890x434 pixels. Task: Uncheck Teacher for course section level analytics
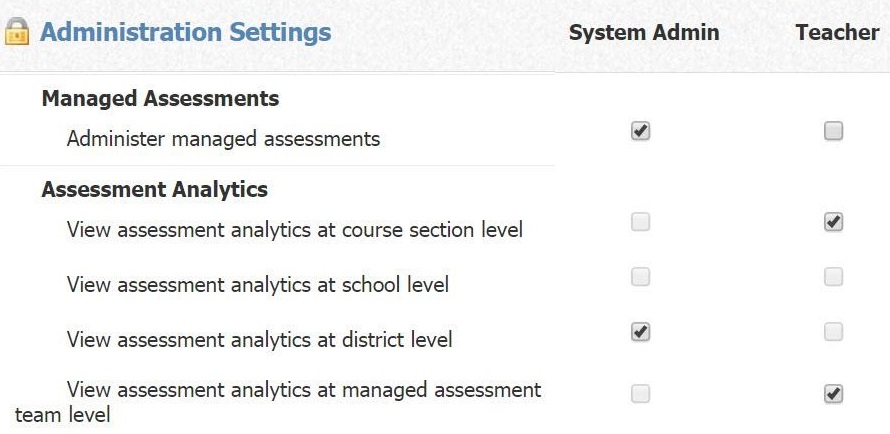point(834,222)
